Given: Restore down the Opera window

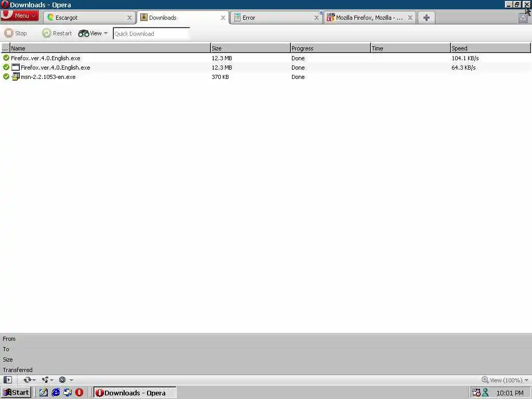Looking at the screenshot, I should point(517,4).
